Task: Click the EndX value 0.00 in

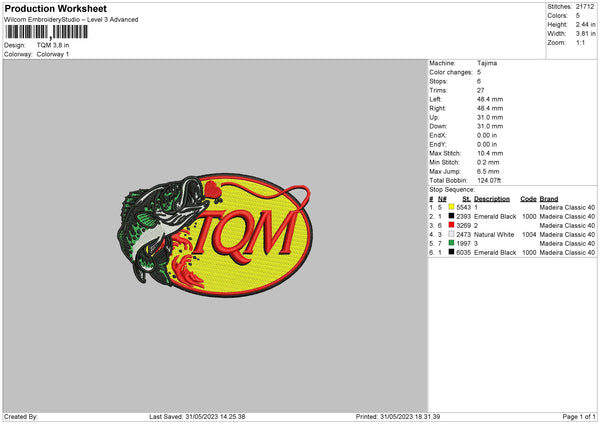Action: pyautogui.click(x=487, y=135)
